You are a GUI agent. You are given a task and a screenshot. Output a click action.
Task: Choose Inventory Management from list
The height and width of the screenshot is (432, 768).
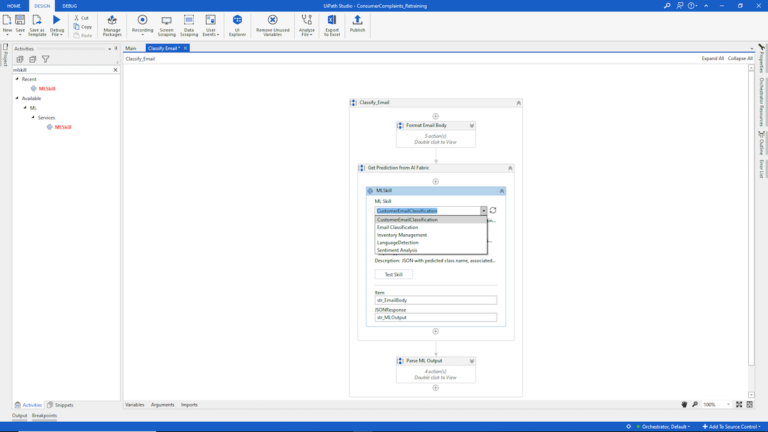(431, 235)
